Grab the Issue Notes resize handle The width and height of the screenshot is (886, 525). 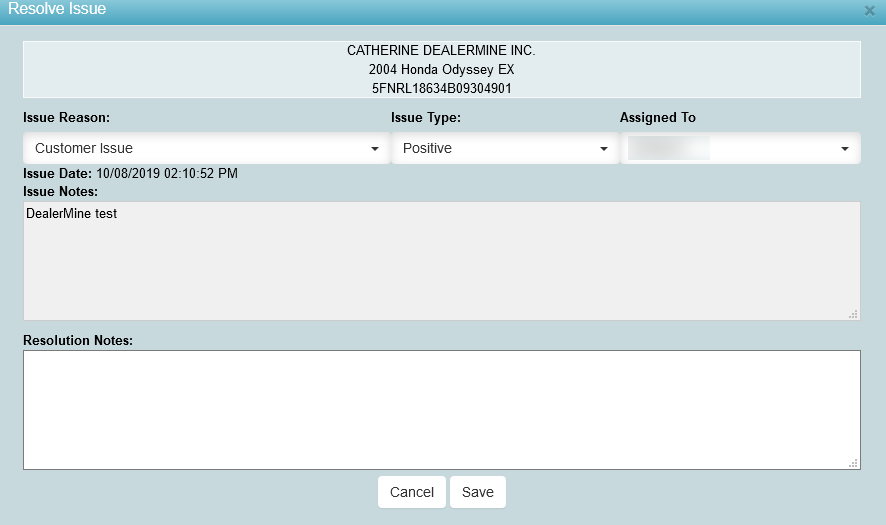coord(853,314)
